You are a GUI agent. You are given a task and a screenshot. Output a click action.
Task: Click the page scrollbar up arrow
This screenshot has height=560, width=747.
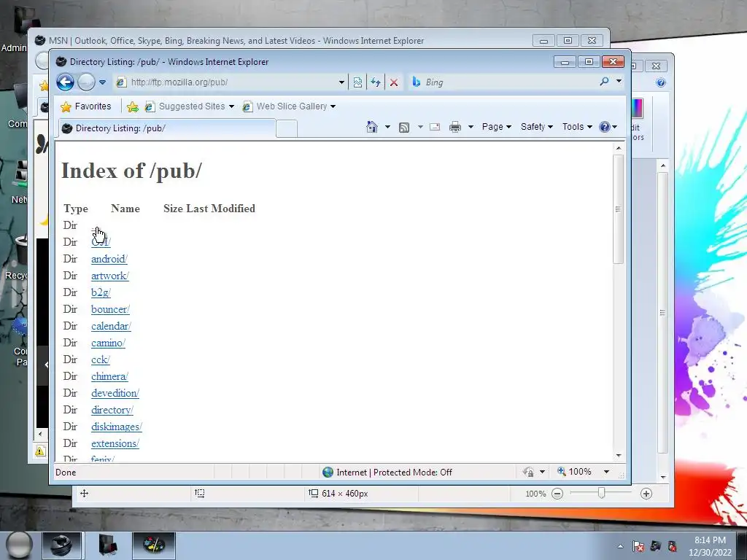coord(619,148)
